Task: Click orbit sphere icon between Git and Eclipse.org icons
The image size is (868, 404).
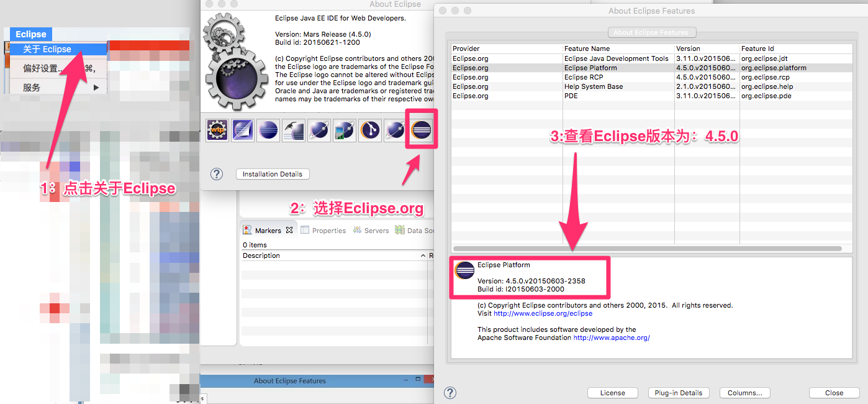Action: pos(396,130)
